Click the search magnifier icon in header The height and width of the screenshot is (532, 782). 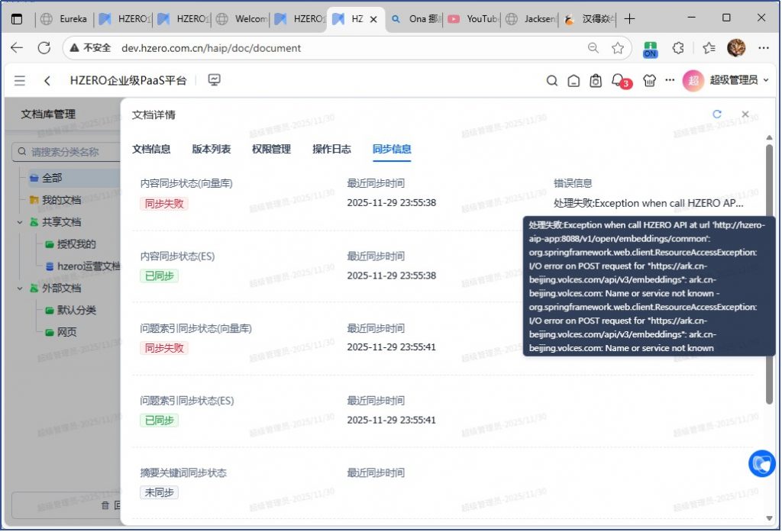coord(552,81)
